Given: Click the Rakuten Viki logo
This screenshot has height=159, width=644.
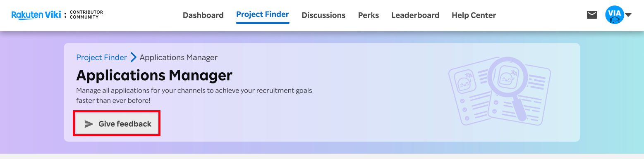Looking at the screenshot, I should tap(36, 15).
